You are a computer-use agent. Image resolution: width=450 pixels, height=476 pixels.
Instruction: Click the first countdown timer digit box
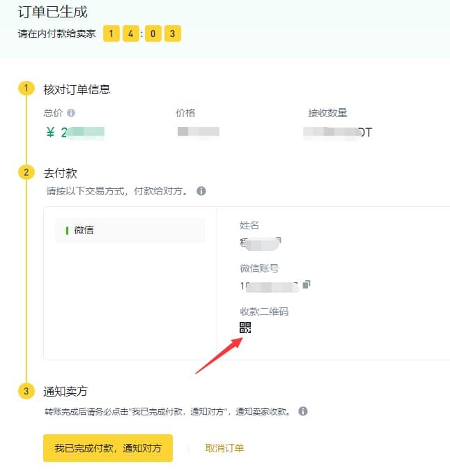pyautogui.click(x=111, y=33)
